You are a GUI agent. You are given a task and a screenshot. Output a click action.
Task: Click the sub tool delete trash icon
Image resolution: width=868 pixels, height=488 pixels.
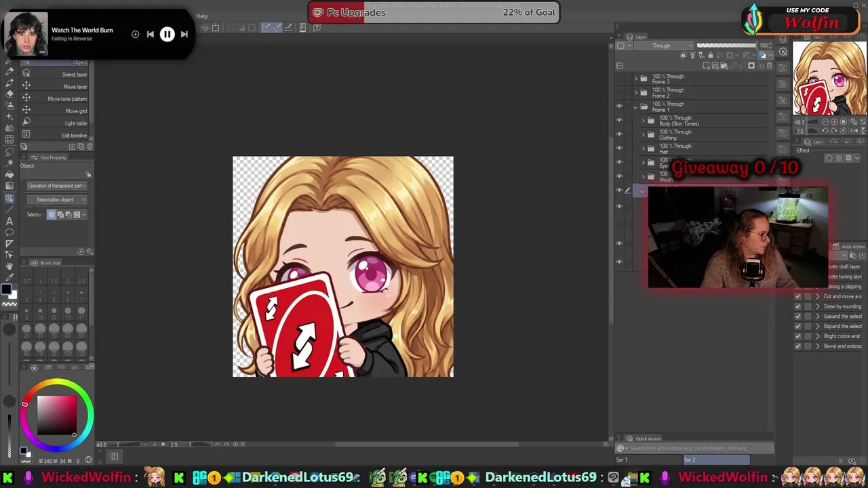[x=90, y=146]
